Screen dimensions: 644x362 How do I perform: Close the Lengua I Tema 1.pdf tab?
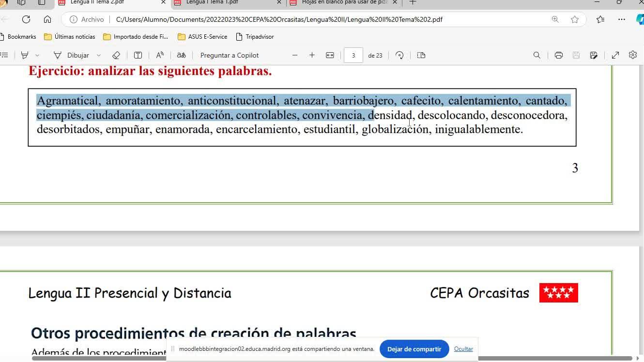[279, 2]
